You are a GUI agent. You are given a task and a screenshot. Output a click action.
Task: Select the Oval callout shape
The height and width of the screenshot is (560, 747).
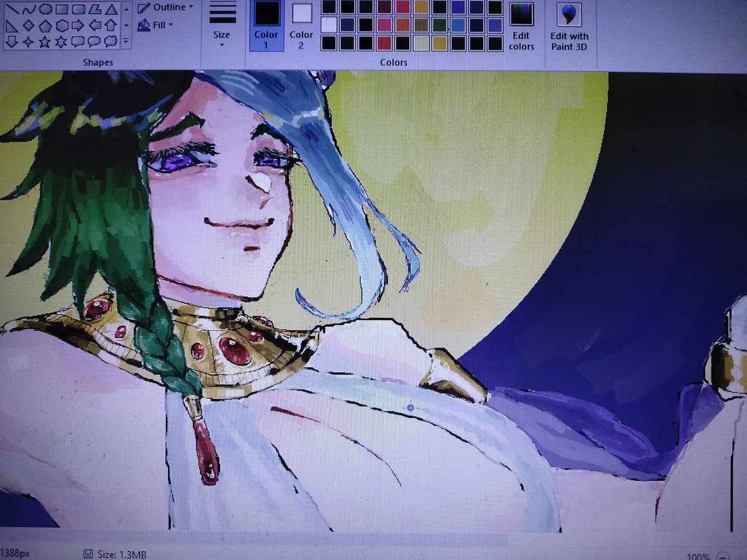[95, 42]
